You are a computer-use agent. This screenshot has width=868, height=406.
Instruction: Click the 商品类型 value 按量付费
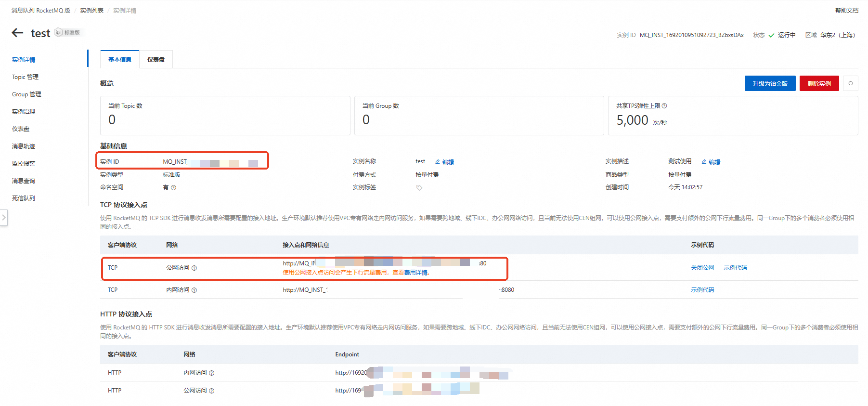(x=680, y=175)
